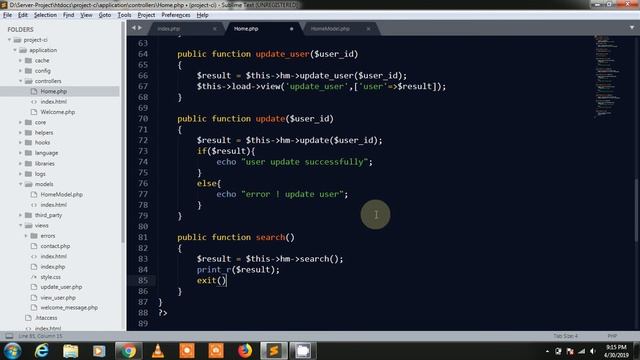Viewport: 640px width, 360px height.
Task: Open VLC media player from taskbar
Action: 158,351
